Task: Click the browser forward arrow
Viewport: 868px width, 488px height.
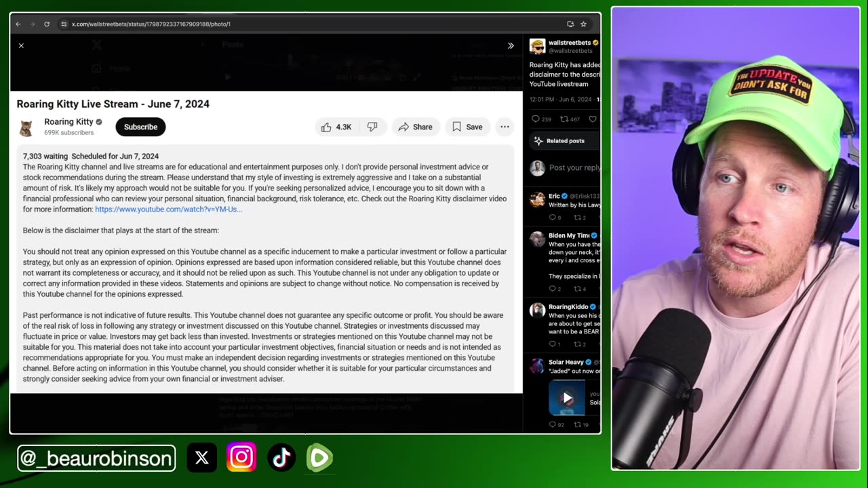Action: click(32, 24)
